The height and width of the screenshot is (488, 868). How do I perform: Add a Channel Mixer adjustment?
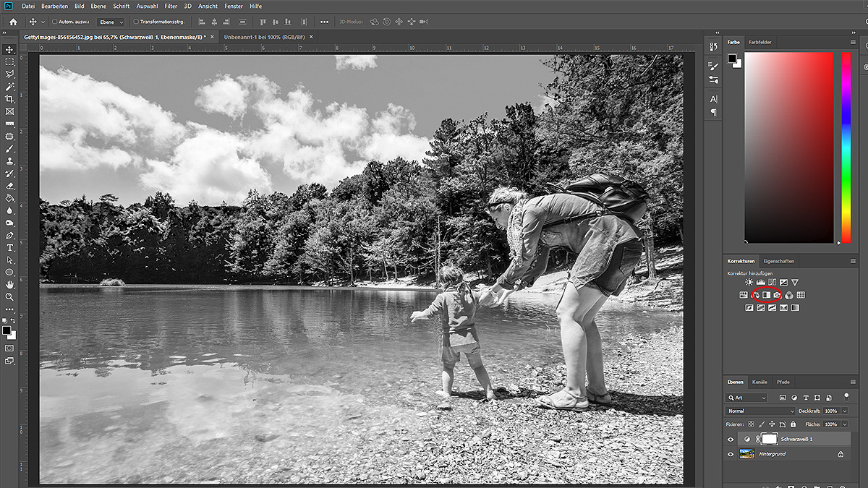(x=789, y=295)
